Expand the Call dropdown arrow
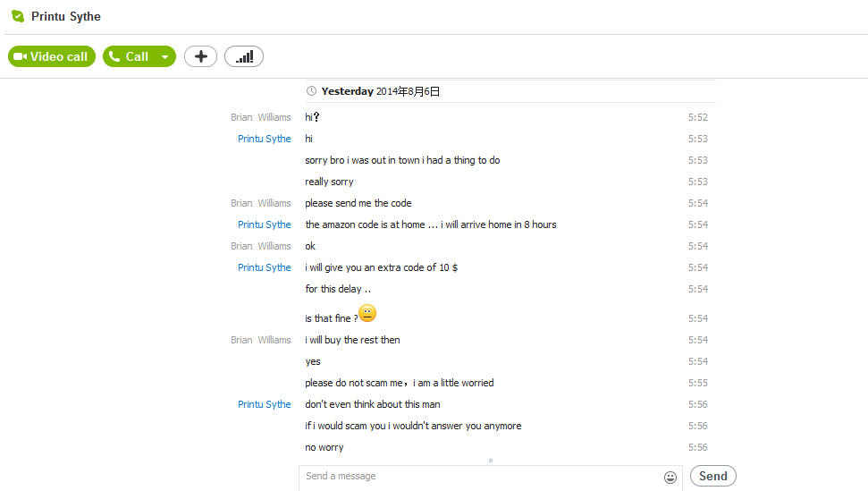 pyautogui.click(x=165, y=56)
